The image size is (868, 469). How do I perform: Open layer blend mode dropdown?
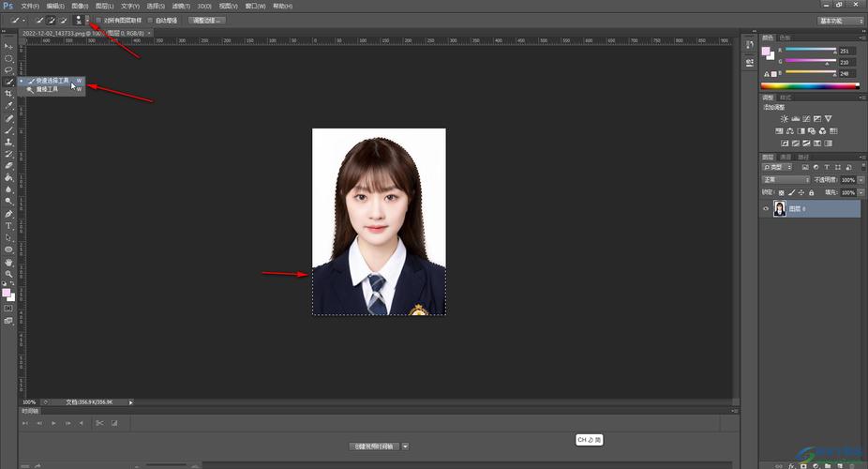786,180
